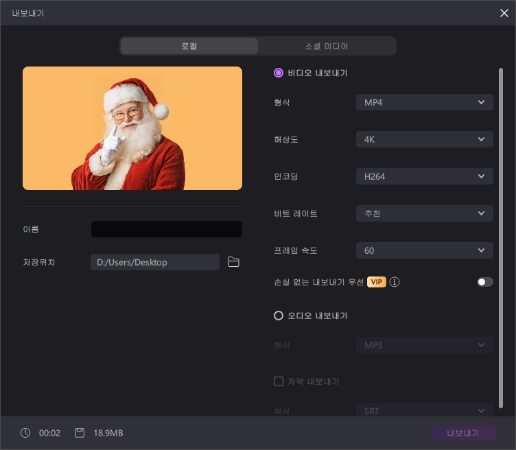Switch to the 소셜 미디어 tab
The height and width of the screenshot is (450, 516).
pyautogui.click(x=327, y=46)
